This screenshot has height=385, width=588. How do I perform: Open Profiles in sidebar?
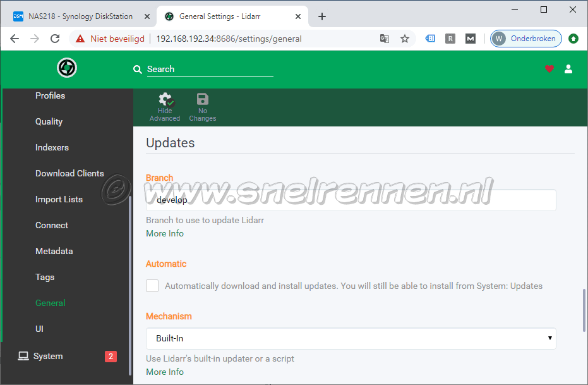pos(51,95)
